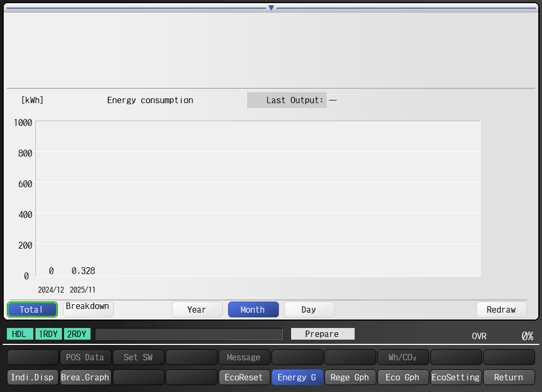Click the 2RDY status indicator
Image resolution: width=542 pixels, height=392 pixels.
[x=77, y=334]
